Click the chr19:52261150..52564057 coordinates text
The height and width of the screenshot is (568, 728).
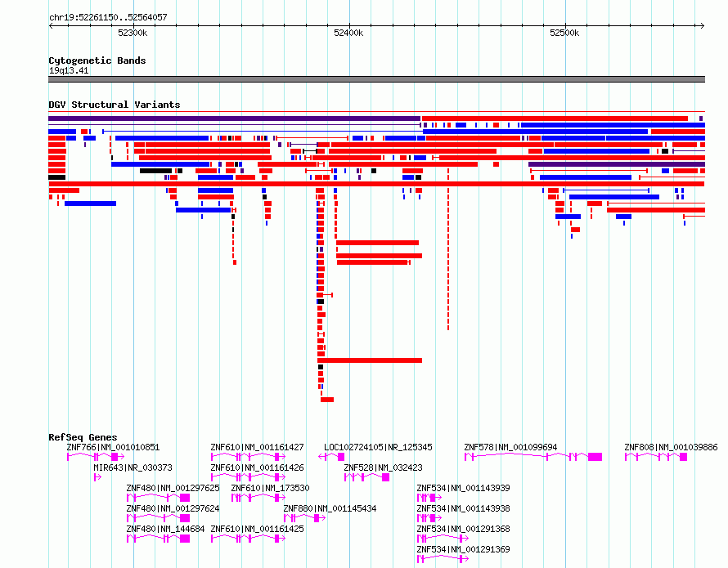click(x=108, y=18)
